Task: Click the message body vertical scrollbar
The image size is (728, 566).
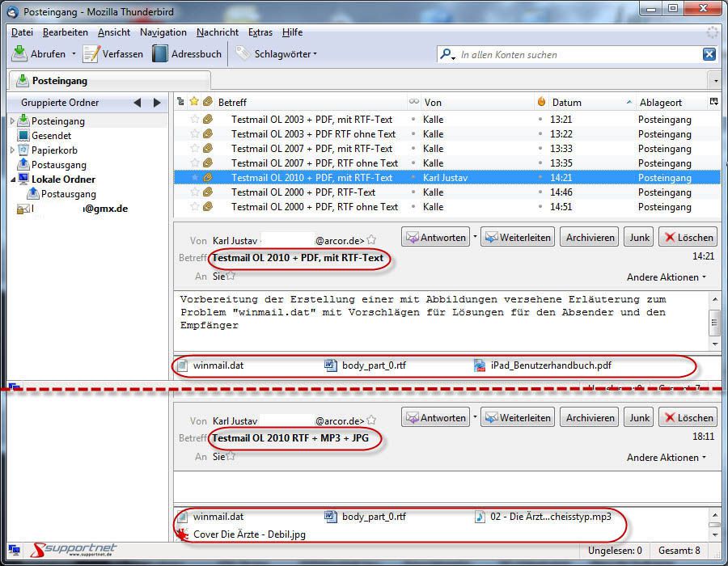Action: click(714, 321)
